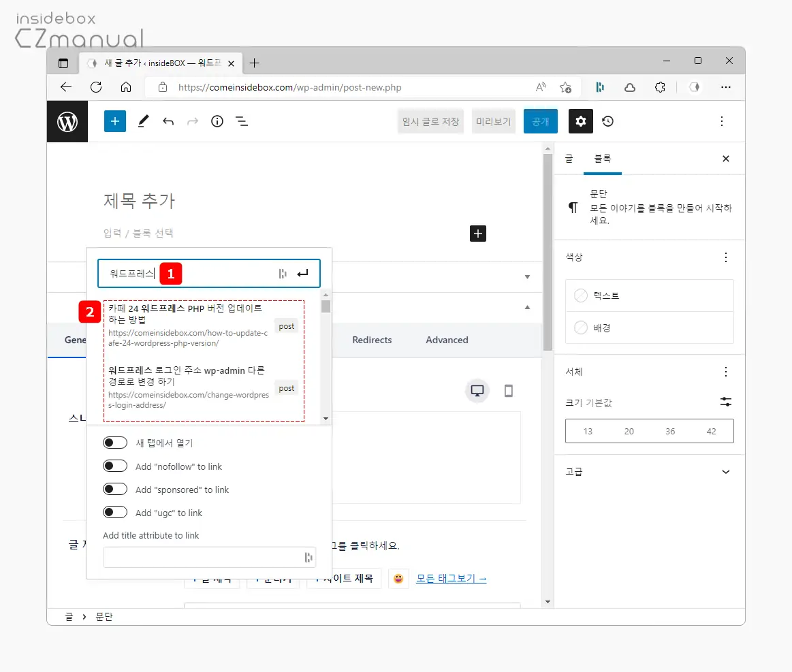Switch to the 블록 block sidebar tab
The height and width of the screenshot is (672, 792).
pos(603,159)
